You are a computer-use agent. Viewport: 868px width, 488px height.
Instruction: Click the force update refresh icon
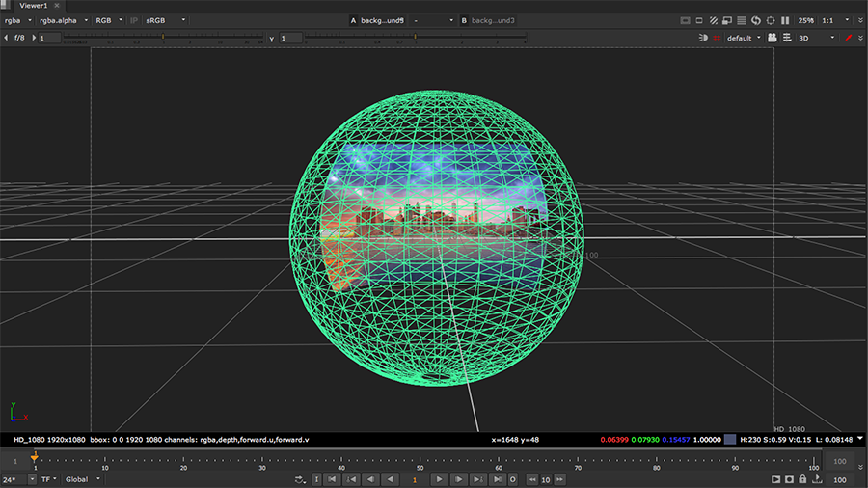coord(756,20)
